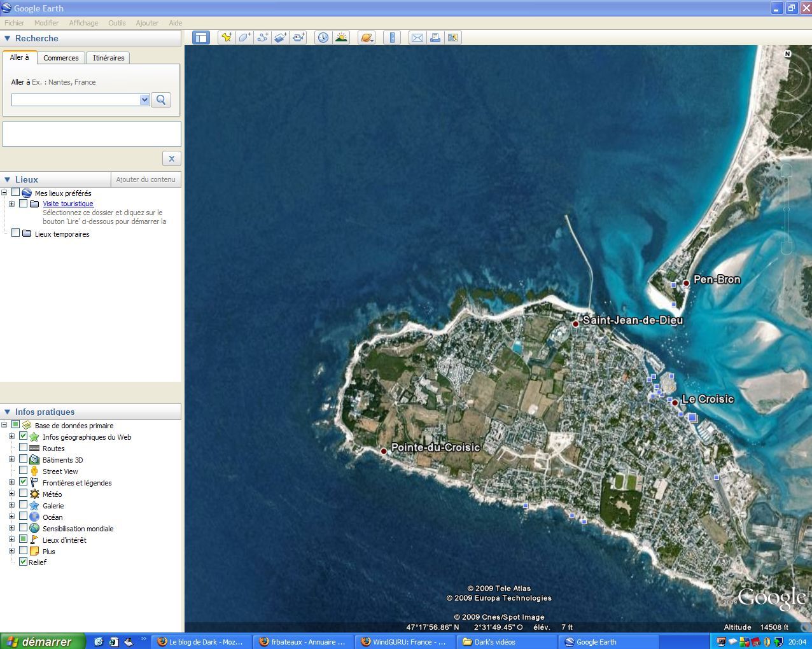812x649 pixels.
Task: Click the Pointe-du-Croisic placemark dot
Action: (x=384, y=451)
